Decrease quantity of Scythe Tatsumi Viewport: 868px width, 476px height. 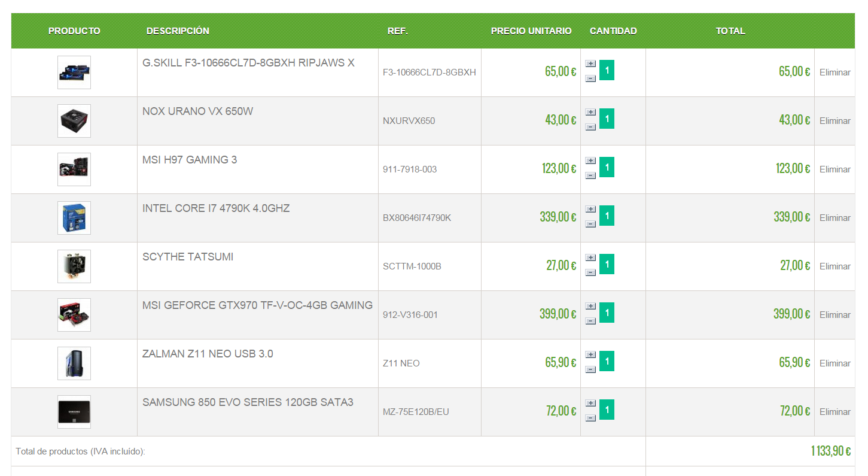[x=590, y=272]
